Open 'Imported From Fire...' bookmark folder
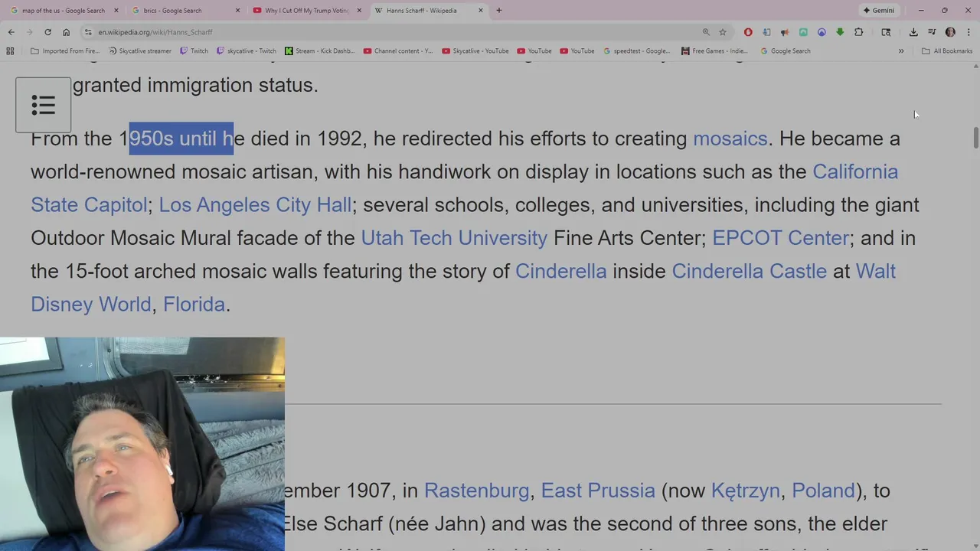Viewport: 980px width, 551px height. pos(65,51)
